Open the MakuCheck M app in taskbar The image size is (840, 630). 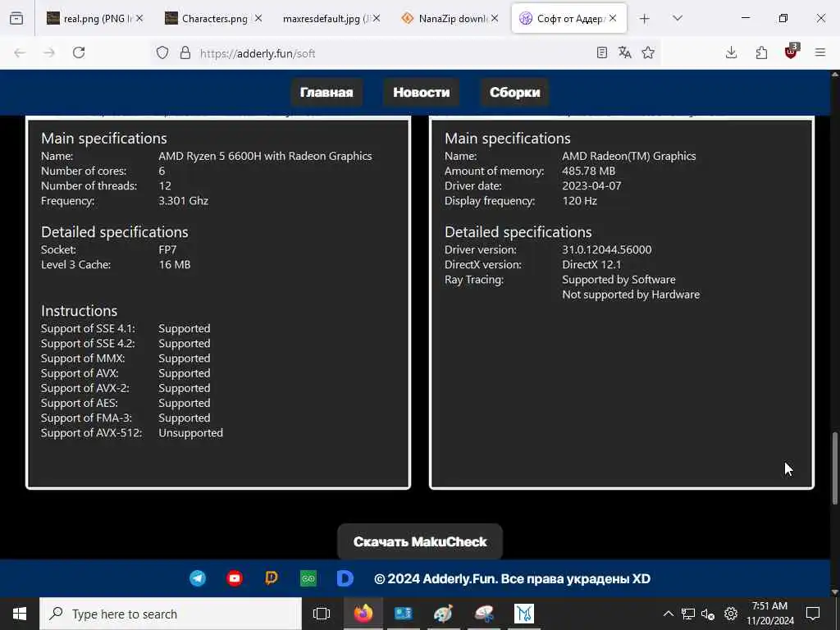tap(524, 614)
